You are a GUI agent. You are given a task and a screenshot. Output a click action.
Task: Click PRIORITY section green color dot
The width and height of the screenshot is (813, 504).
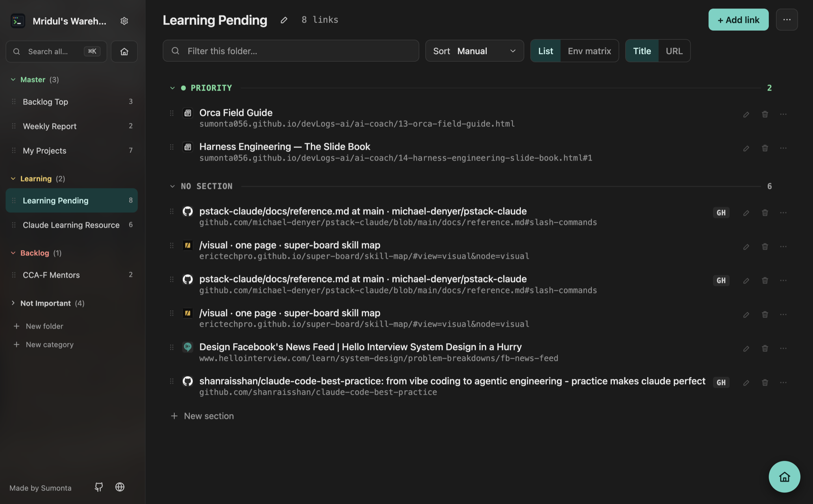point(183,88)
